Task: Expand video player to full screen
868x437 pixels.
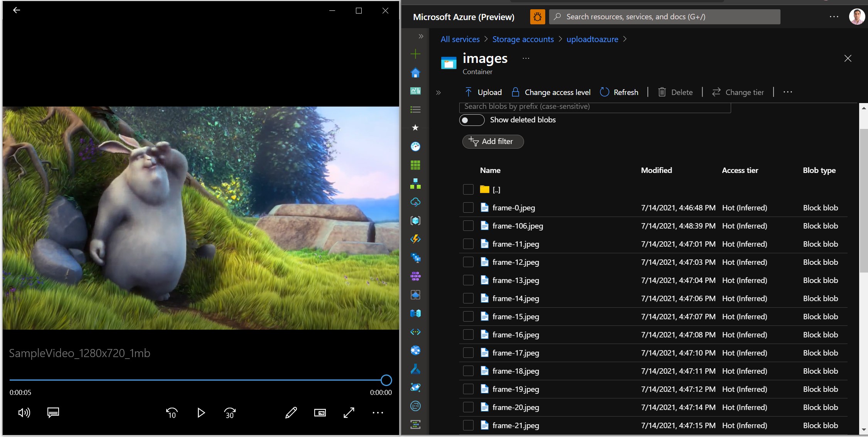Action: [x=349, y=413]
